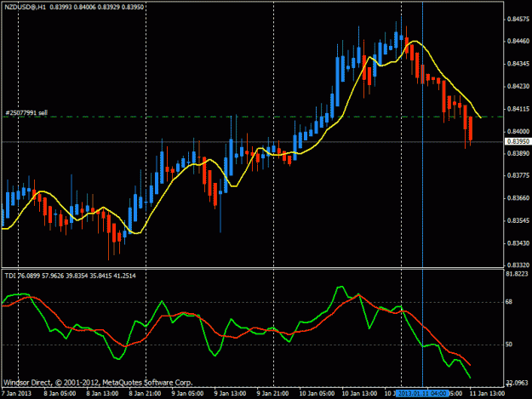
Task: Click the 0.84345 price axis label
Action: click(x=518, y=64)
